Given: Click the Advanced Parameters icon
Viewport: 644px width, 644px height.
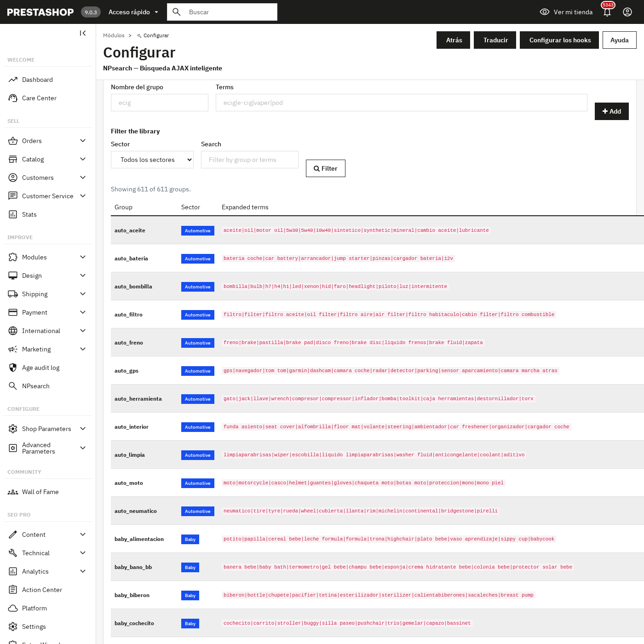Looking at the screenshot, I should [x=13, y=448].
